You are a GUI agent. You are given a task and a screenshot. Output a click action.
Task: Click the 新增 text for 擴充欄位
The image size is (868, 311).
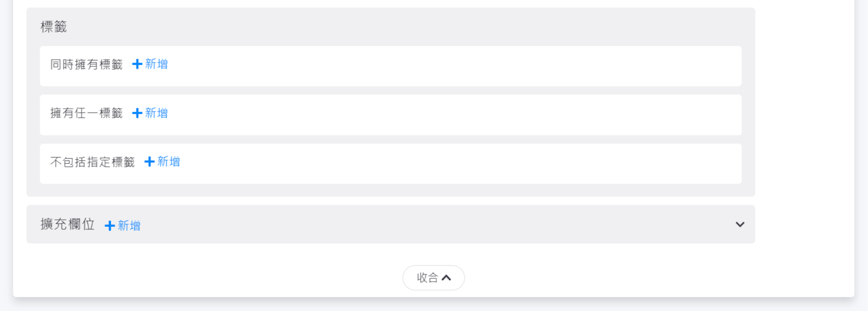(x=129, y=226)
